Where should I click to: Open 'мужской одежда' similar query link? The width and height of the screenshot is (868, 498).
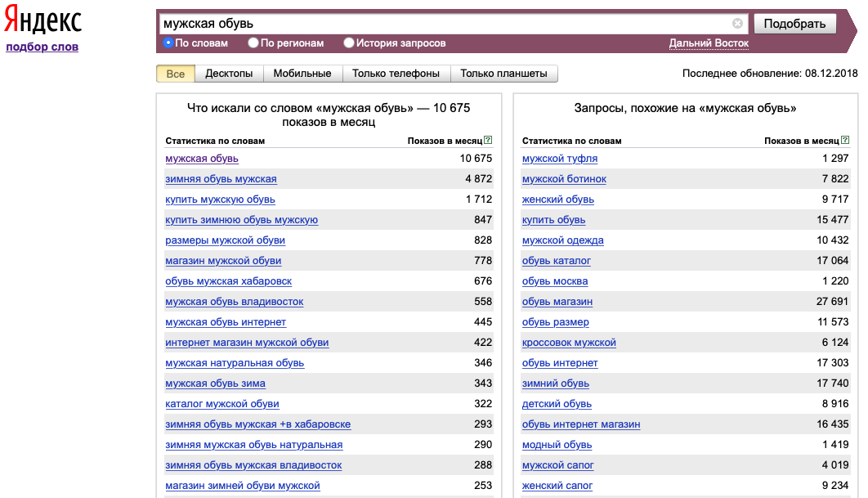(563, 240)
